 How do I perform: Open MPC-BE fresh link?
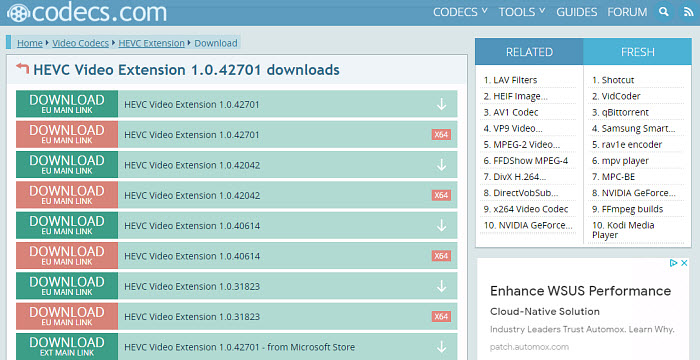(618, 176)
